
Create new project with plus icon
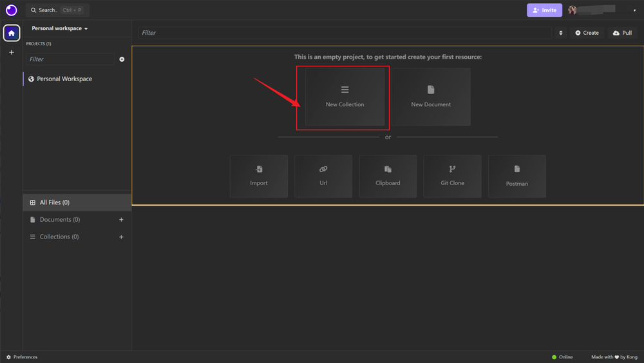click(x=122, y=59)
